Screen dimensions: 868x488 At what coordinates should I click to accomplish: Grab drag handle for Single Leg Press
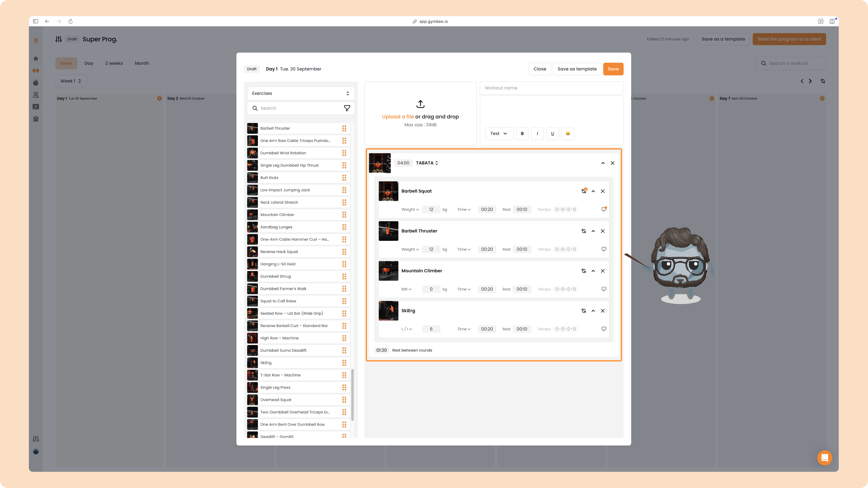344,388
